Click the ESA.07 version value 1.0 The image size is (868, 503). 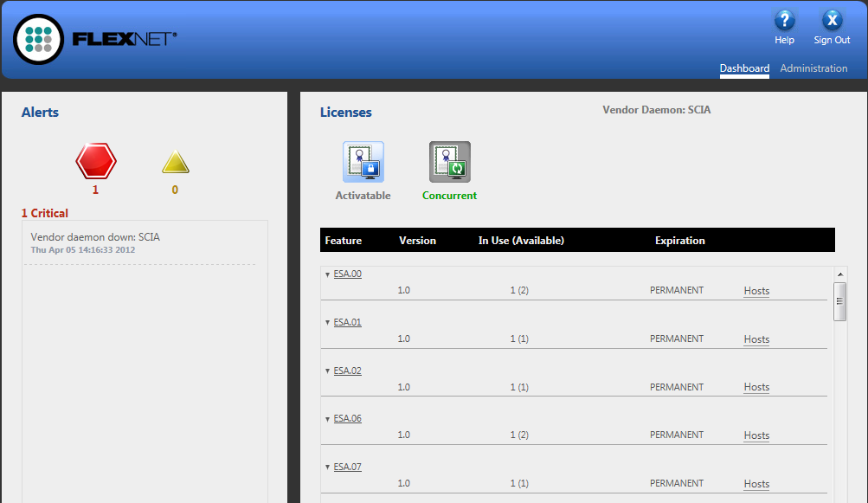[x=403, y=483]
